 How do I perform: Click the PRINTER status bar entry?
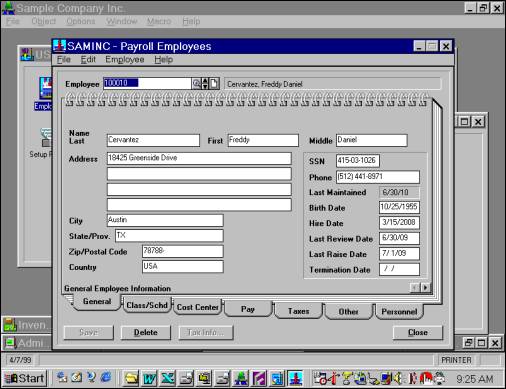(x=456, y=360)
